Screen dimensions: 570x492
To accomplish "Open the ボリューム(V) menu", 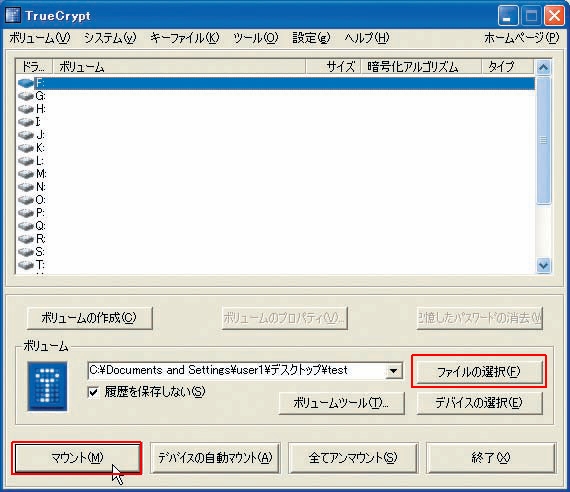I will pos(40,38).
